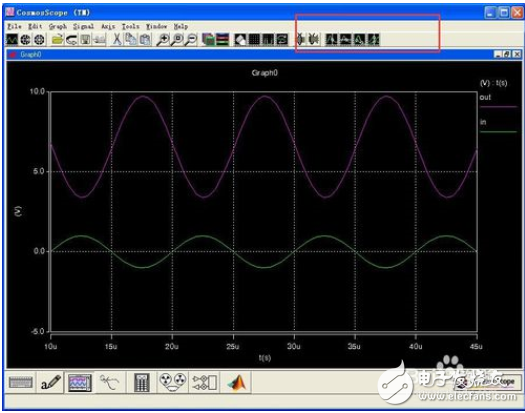Open the Axis menu

[x=108, y=26]
